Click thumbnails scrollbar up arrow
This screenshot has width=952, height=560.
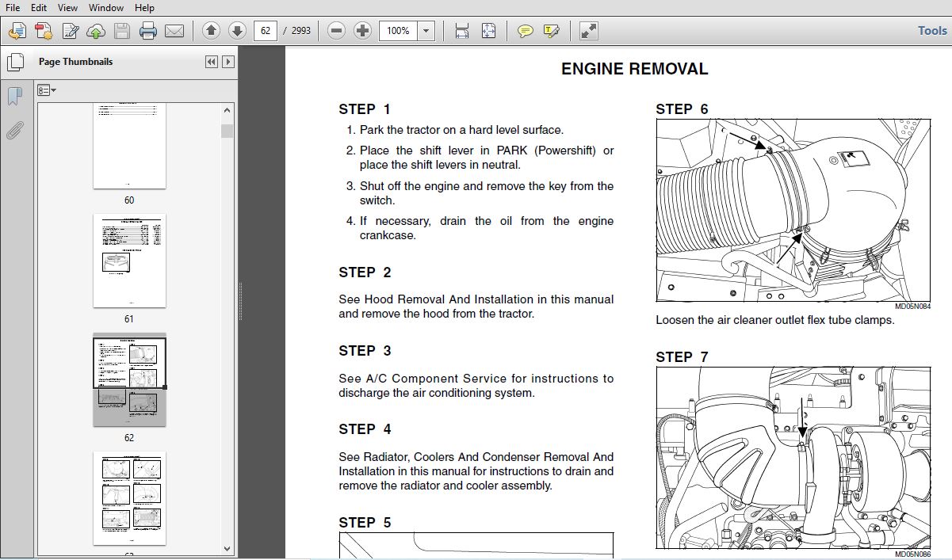click(227, 110)
